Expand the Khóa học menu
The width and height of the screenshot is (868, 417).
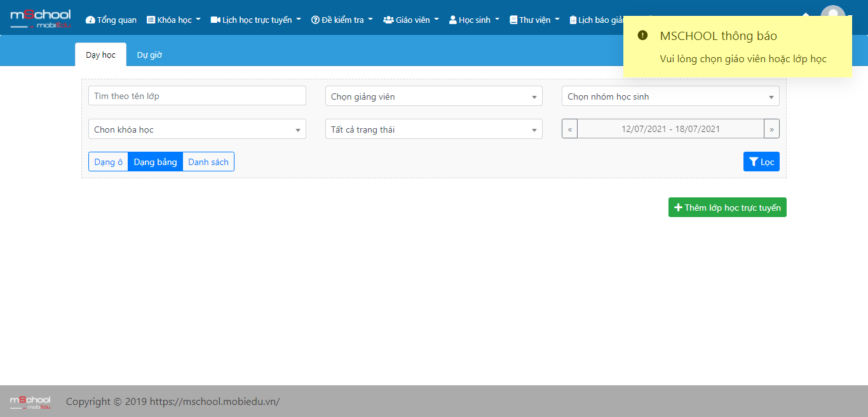[173, 20]
